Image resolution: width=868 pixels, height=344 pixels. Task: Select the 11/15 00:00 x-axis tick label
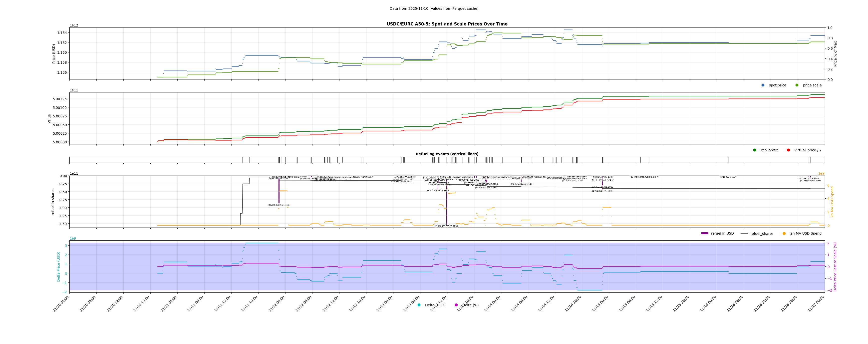point(601,304)
